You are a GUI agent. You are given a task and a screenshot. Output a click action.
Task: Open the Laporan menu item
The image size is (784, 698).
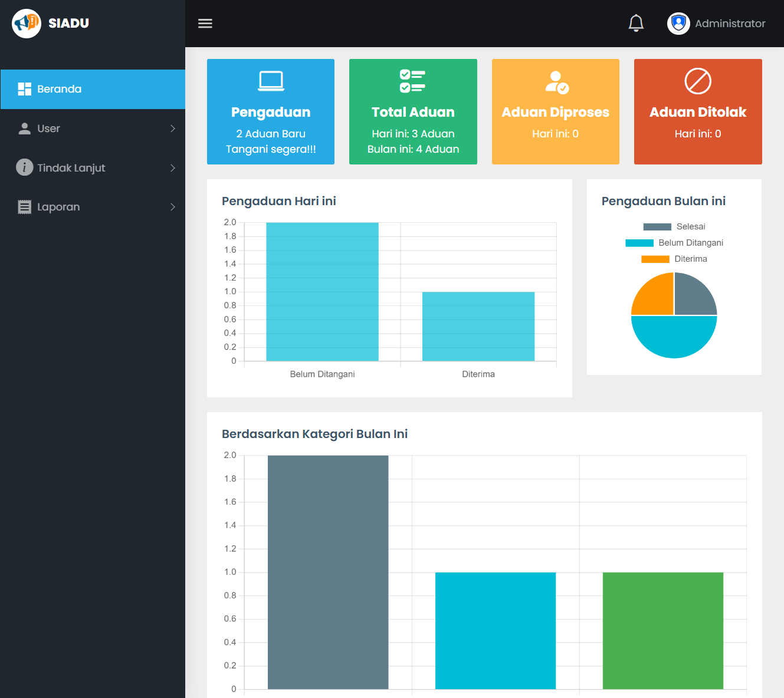(x=58, y=207)
